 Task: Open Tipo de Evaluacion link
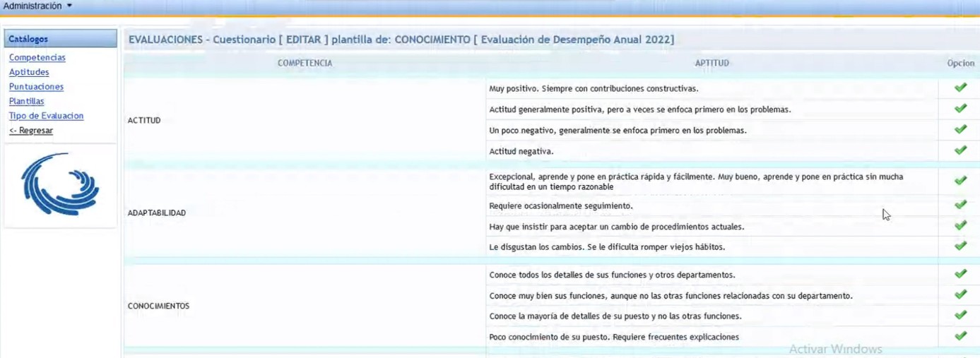[x=47, y=116]
